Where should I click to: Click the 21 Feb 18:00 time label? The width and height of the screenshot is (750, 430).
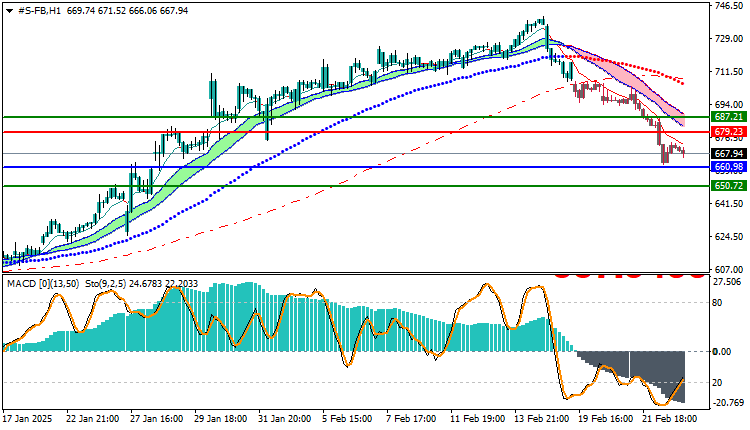click(x=669, y=419)
